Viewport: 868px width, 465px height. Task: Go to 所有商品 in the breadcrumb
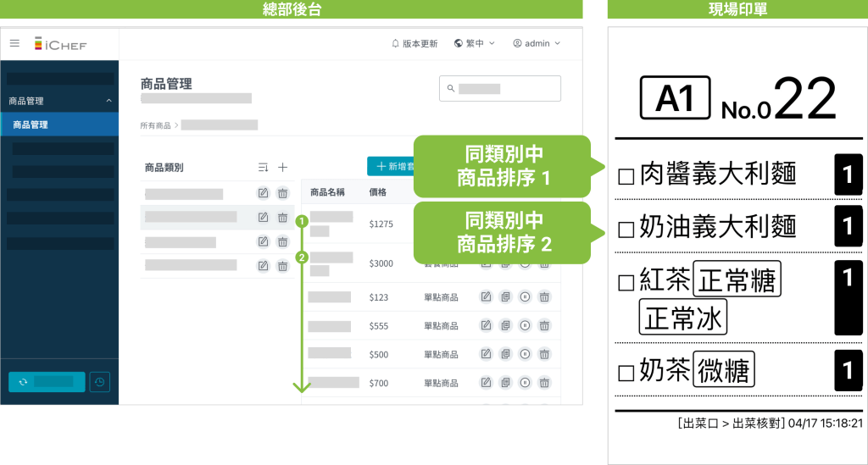coord(155,125)
